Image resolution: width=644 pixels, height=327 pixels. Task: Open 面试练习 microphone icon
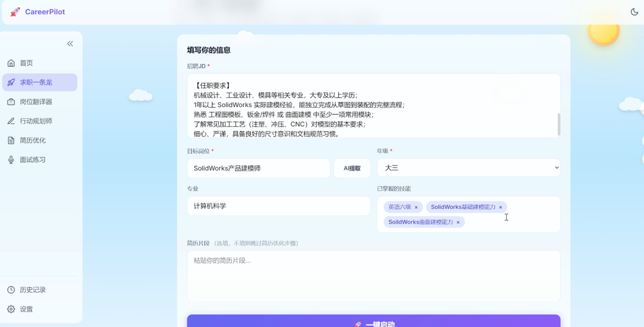11,159
